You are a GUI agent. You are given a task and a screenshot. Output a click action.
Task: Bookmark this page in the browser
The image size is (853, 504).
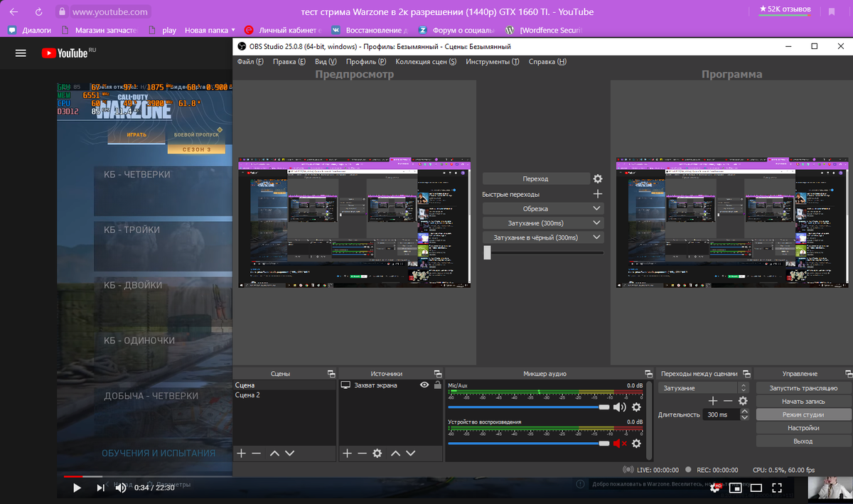[x=832, y=11]
